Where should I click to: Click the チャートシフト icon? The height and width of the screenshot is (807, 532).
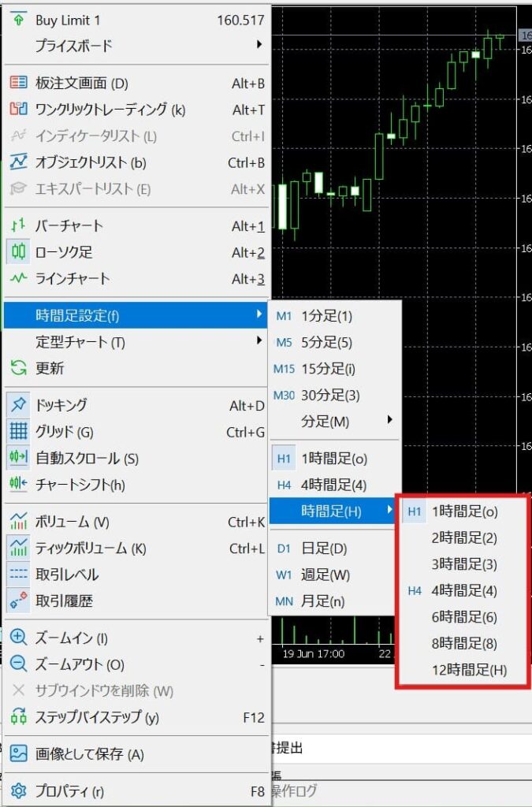tap(19, 485)
